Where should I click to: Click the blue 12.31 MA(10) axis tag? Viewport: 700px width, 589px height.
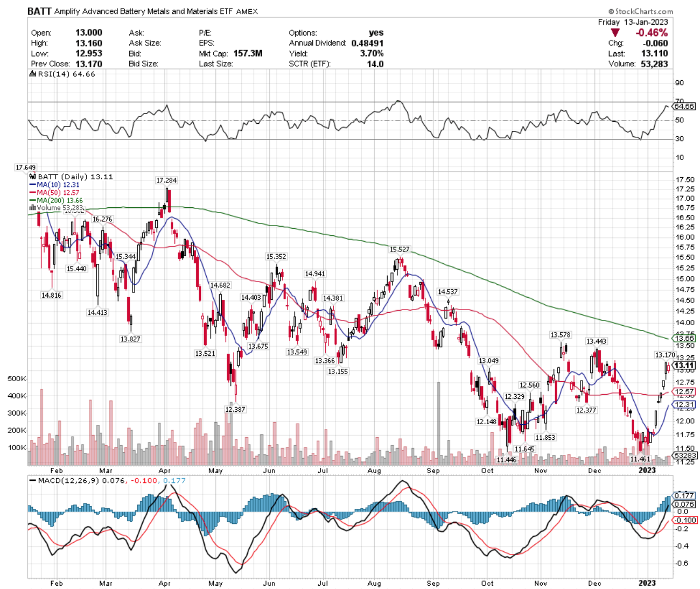point(685,404)
